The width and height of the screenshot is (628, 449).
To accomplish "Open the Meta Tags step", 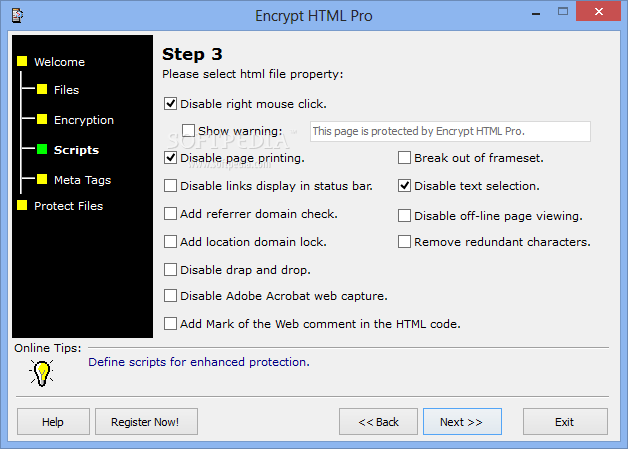I will point(83,180).
